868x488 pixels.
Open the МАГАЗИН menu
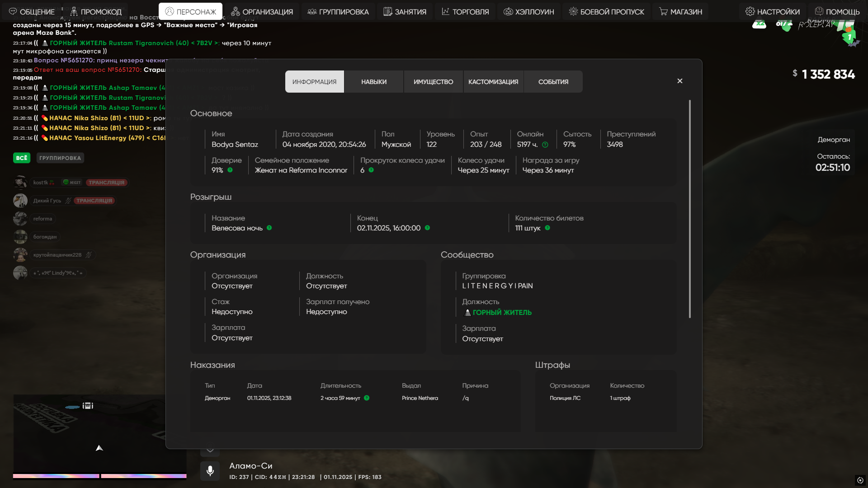tap(680, 12)
